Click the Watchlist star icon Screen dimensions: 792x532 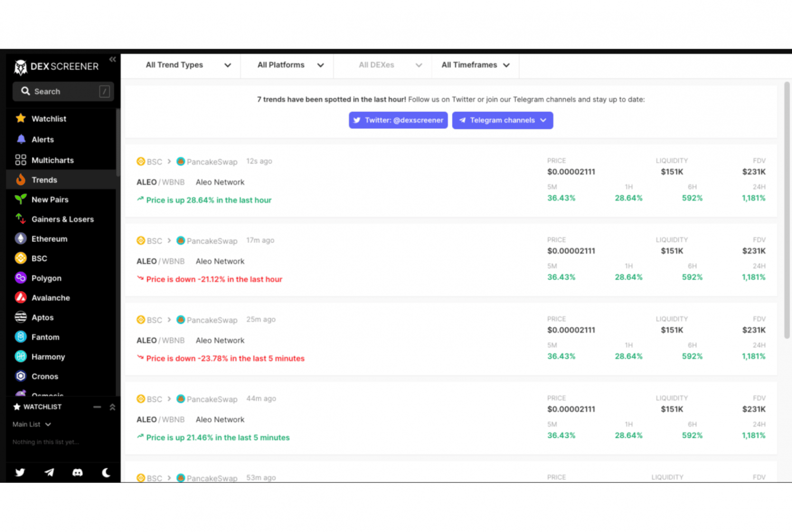tap(21, 118)
